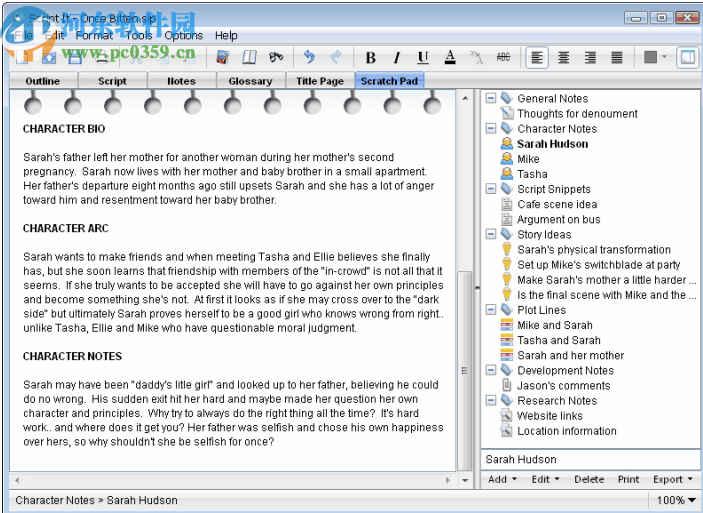Image resolution: width=703 pixels, height=513 pixels.
Task: Click the Argument on bus document icon
Action: point(507,219)
